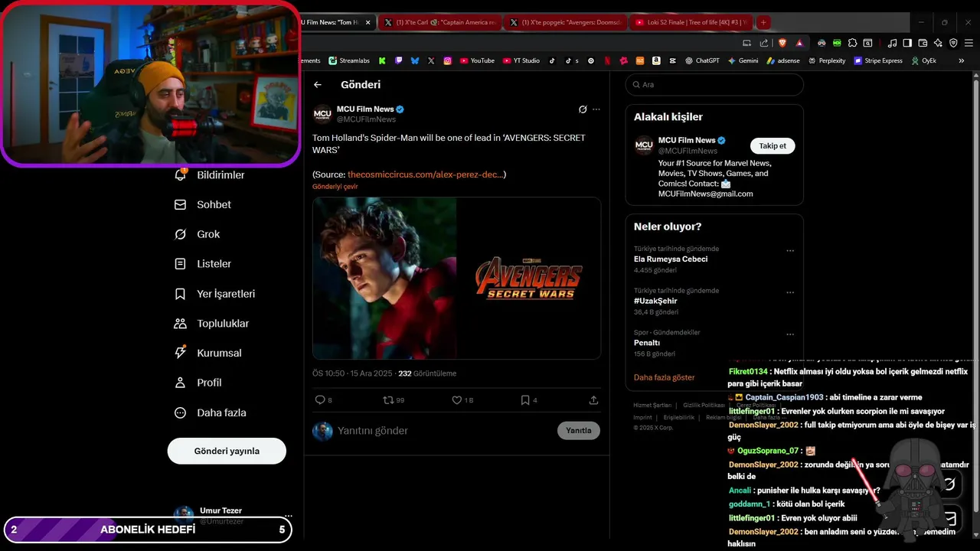
Task: Open the adsense bookmark
Action: [783, 60]
